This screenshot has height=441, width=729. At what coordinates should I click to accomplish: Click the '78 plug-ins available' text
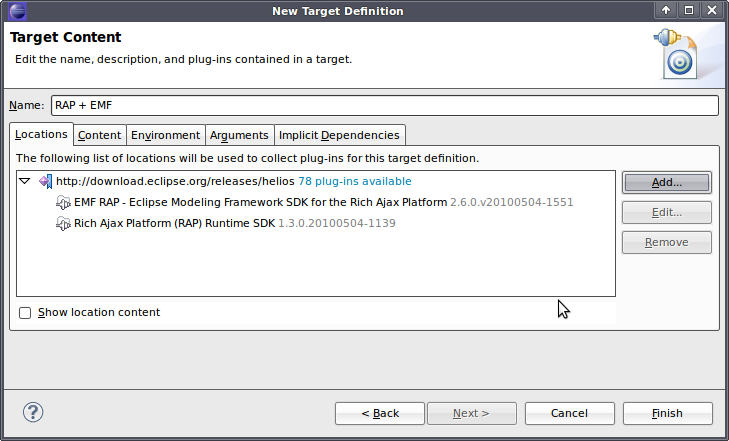click(355, 181)
